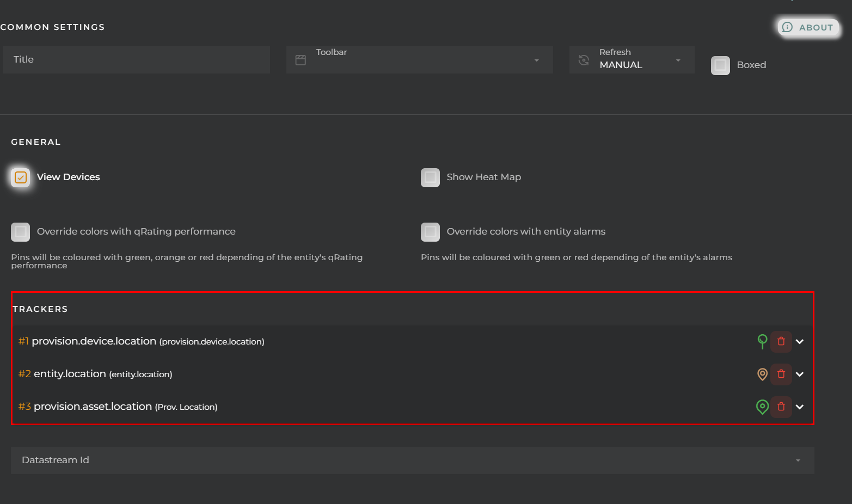Delete the entity.location tracker

(781, 374)
